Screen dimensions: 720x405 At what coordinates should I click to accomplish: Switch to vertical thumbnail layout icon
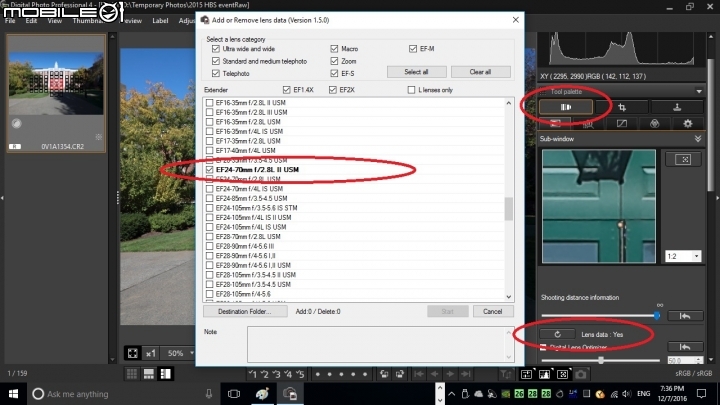tap(165, 374)
